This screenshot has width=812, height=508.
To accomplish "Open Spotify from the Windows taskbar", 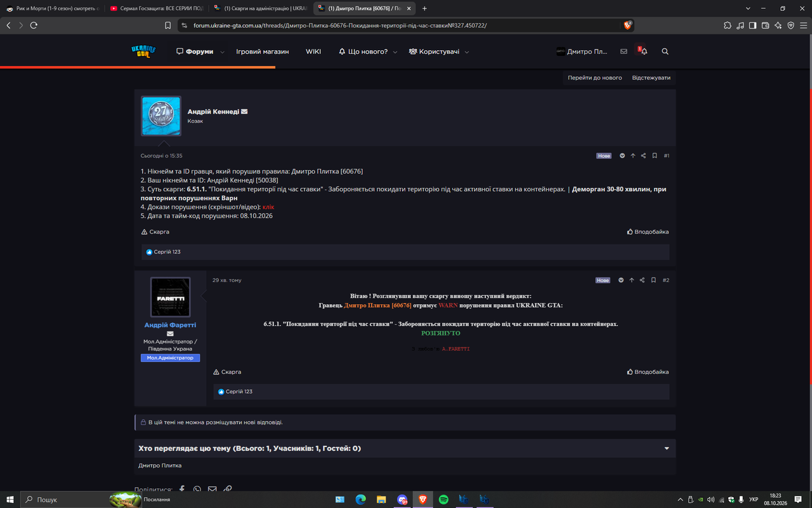I will 443,500.
